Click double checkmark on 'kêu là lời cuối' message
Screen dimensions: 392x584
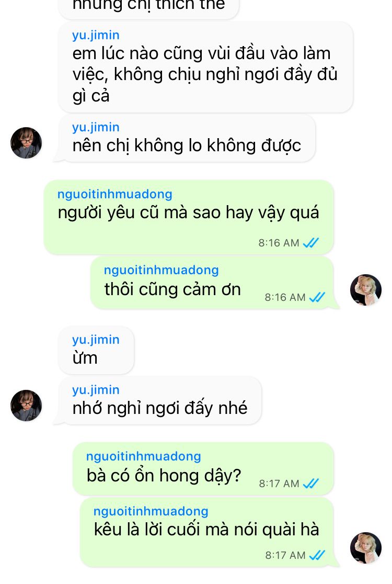[317, 555]
